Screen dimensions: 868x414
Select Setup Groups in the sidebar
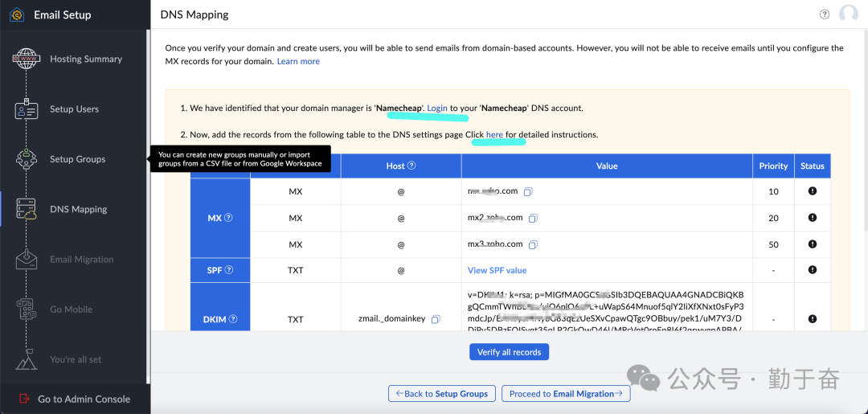77,159
